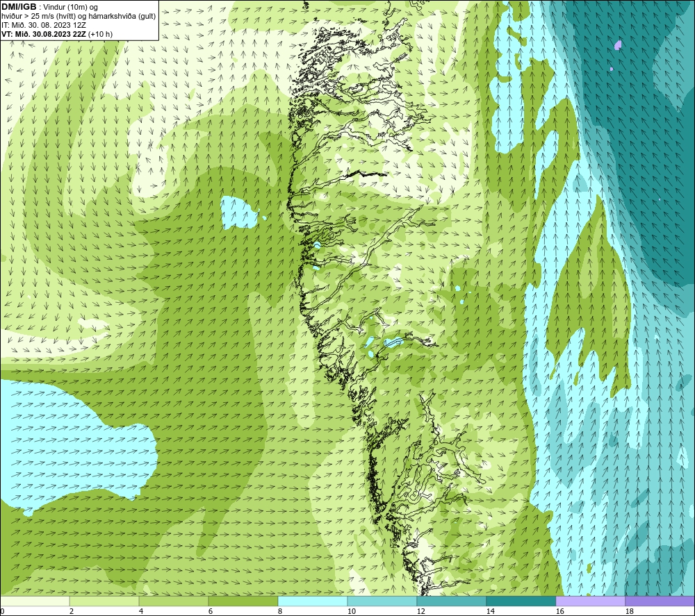Click the "14" label on the color scale
Screen dimensions: 695x616
click(x=491, y=612)
